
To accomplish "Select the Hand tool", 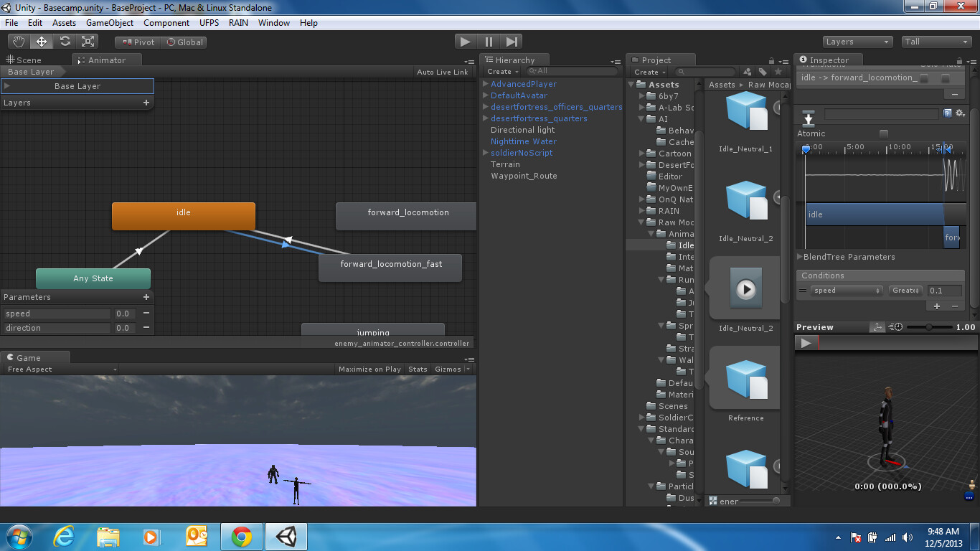I will [17, 41].
